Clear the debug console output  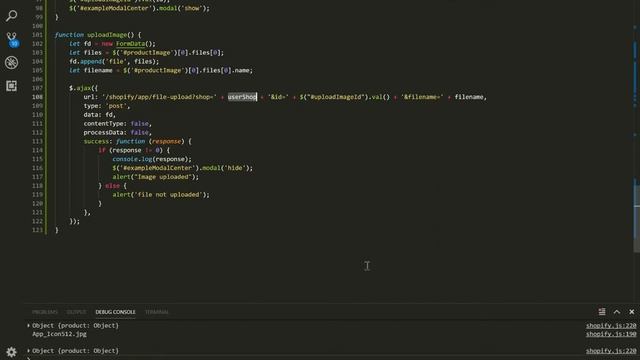point(602,312)
